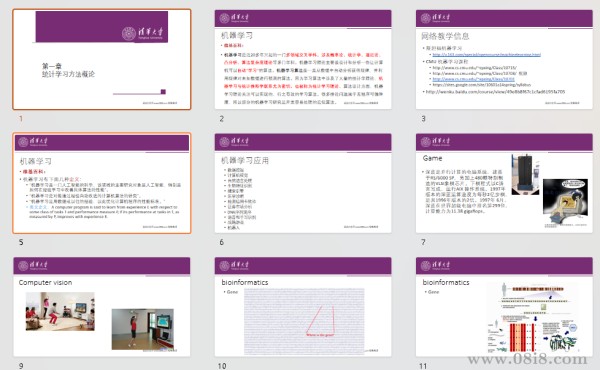Click slide number label "9"
The image size is (600, 370).
point(21,366)
